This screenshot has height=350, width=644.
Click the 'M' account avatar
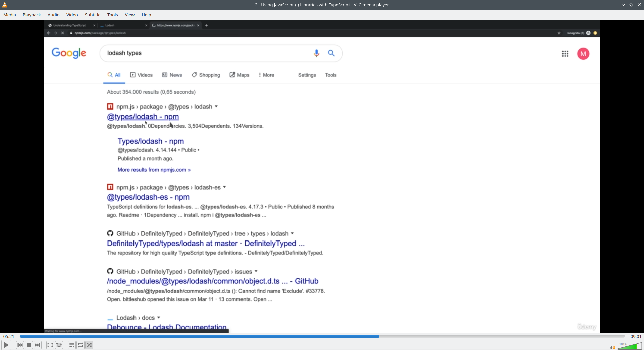click(583, 54)
